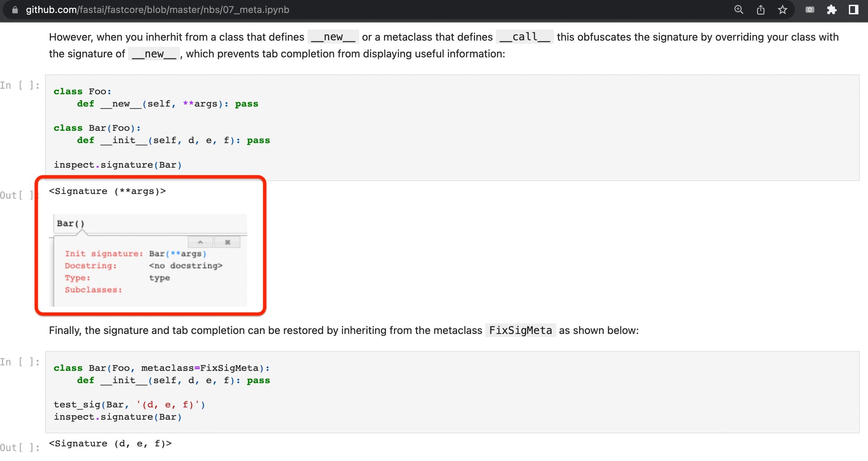Bookmark this page with the star icon
This screenshot has height=461, width=868.
point(783,9)
